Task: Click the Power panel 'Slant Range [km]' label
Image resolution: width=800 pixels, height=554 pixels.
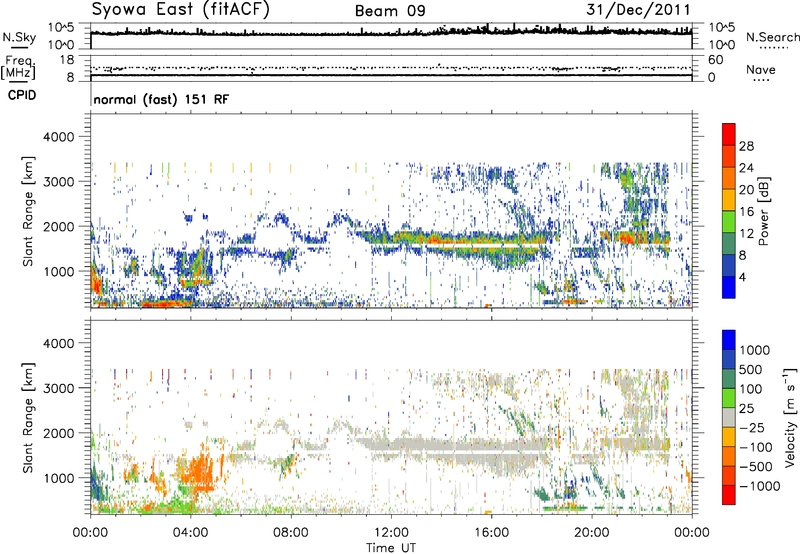Action: (x=28, y=211)
